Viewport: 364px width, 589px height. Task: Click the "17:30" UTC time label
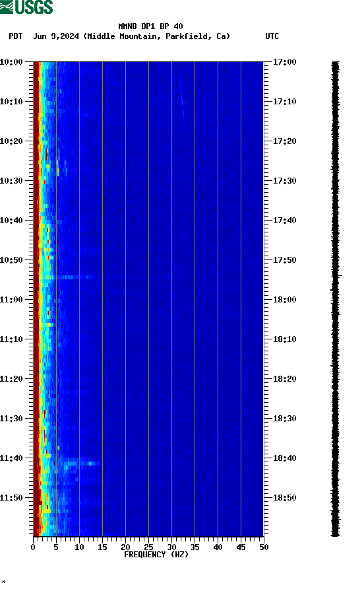(284, 181)
